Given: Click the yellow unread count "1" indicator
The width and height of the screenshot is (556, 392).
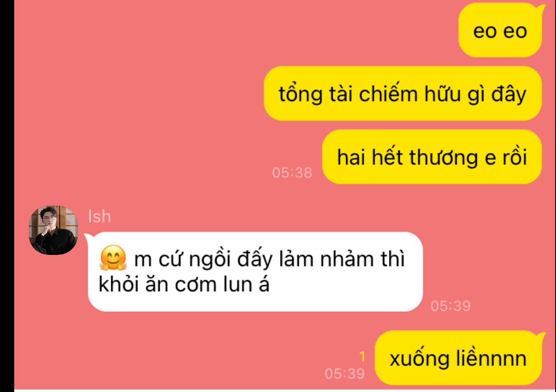Looking at the screenshot, I should click(362, 356).
